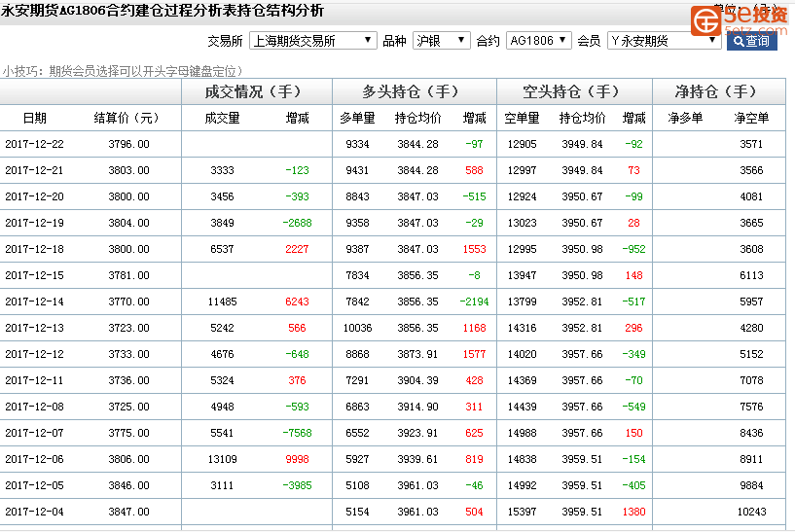Select the date cell 2017-12-15
This screenshot has width=795, height=532.
[34, 275]
